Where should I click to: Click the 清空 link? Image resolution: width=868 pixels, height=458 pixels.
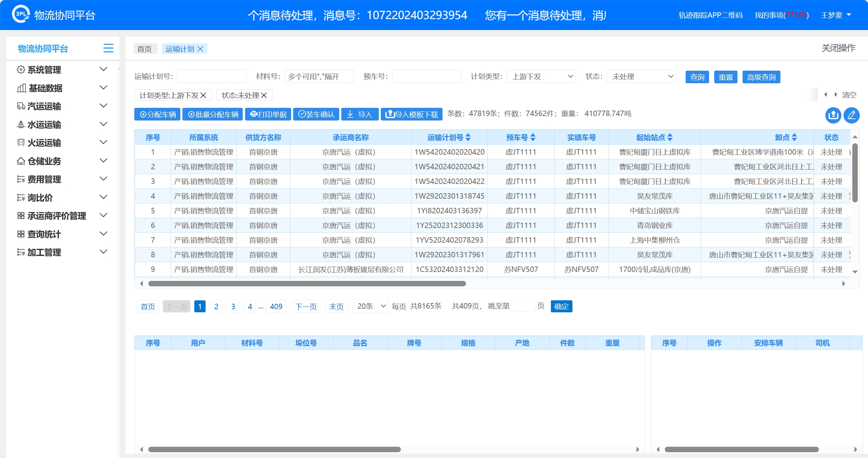click(x=849, y=95)
